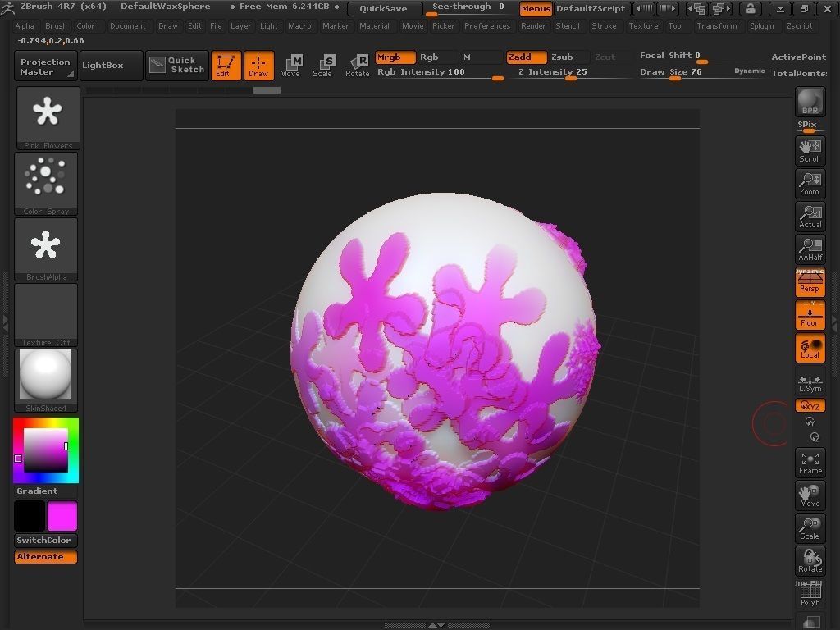Viewport: 840px width, 630px height.
Task: Open the Tool menu
Action: [x=676, y=25]
